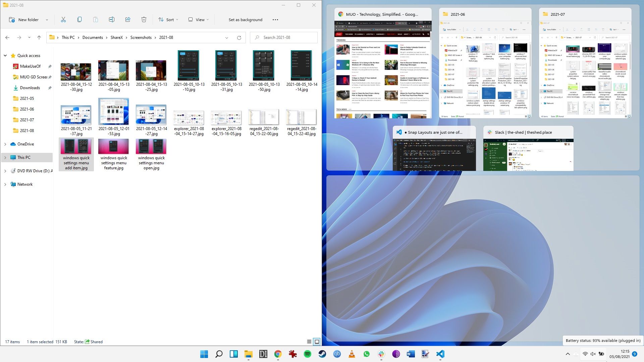Expand Quick access section in sidebar
The image size is (644, 362).
(5, 55)
